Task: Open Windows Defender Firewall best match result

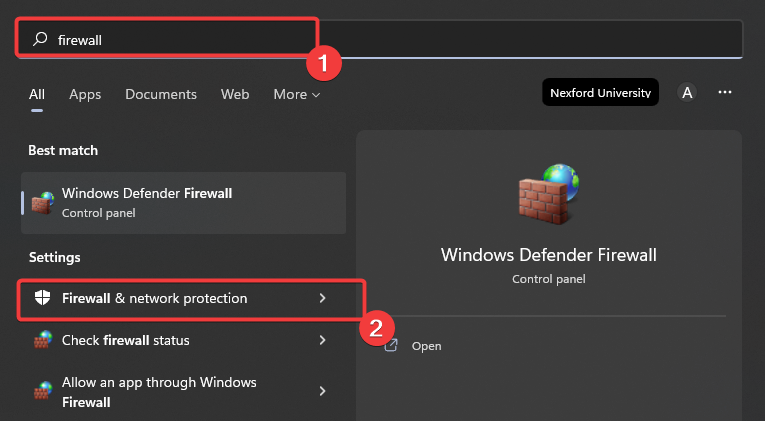Action: pos(183,202)
